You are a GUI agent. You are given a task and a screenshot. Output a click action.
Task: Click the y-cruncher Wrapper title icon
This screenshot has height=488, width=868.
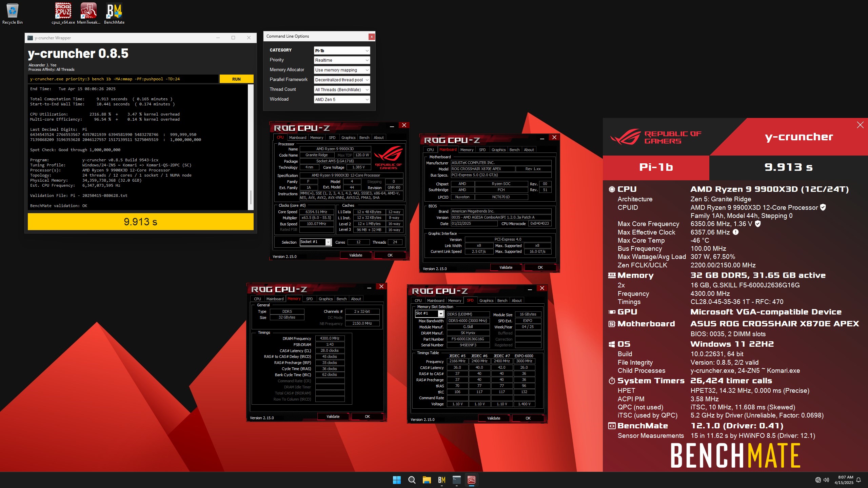point(30,38)
